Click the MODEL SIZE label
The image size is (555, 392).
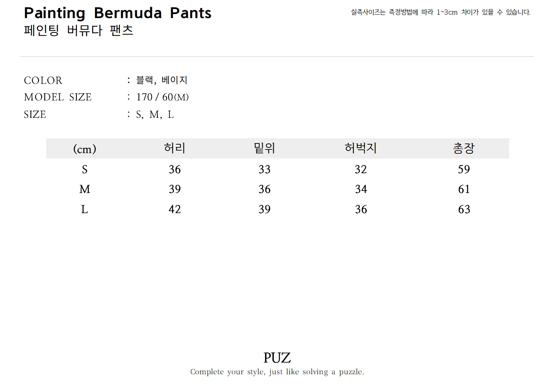coord(58,97)
